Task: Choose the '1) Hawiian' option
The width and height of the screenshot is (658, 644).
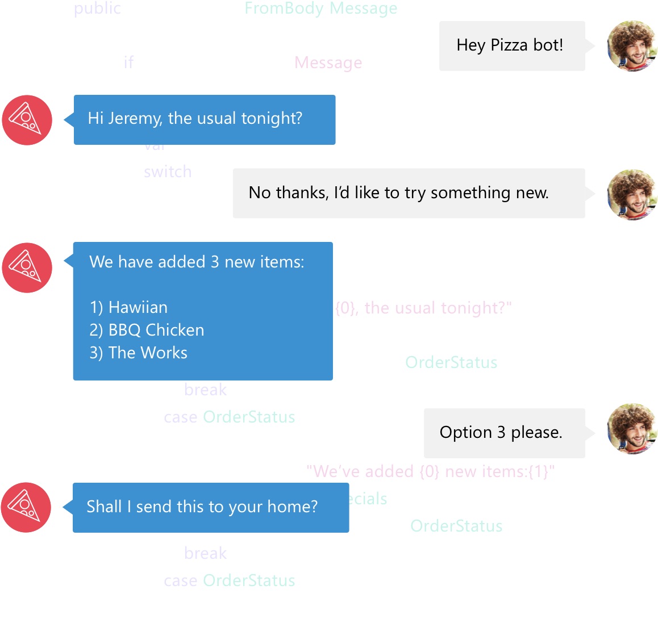Action: 128,307
